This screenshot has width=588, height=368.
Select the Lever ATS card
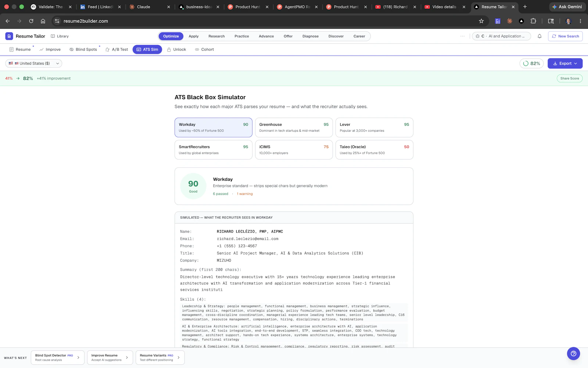(x=374, y=127)
